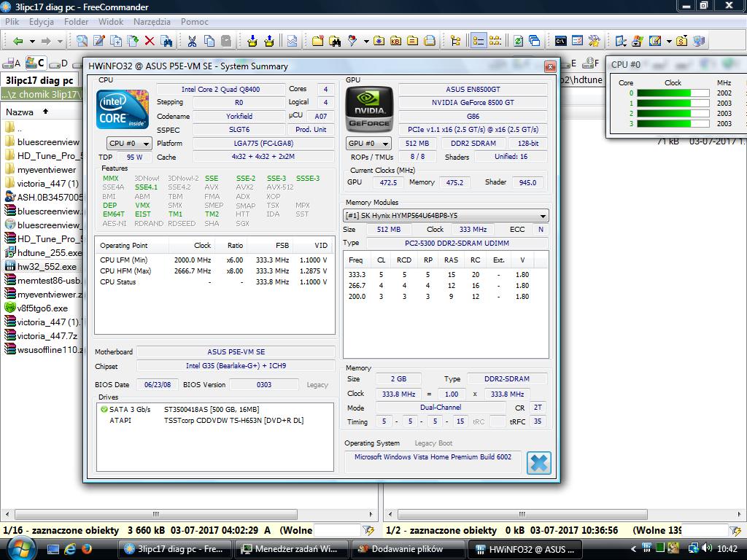Open the file viewer magnifier icon

tap(82, 41)
